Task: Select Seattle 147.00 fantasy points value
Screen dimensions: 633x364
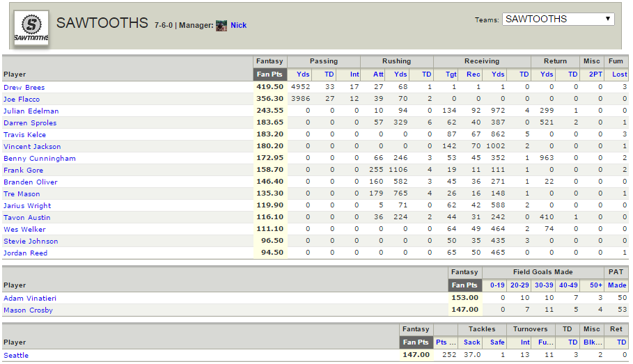Action: pyautogui.click(x=416, y=355)
